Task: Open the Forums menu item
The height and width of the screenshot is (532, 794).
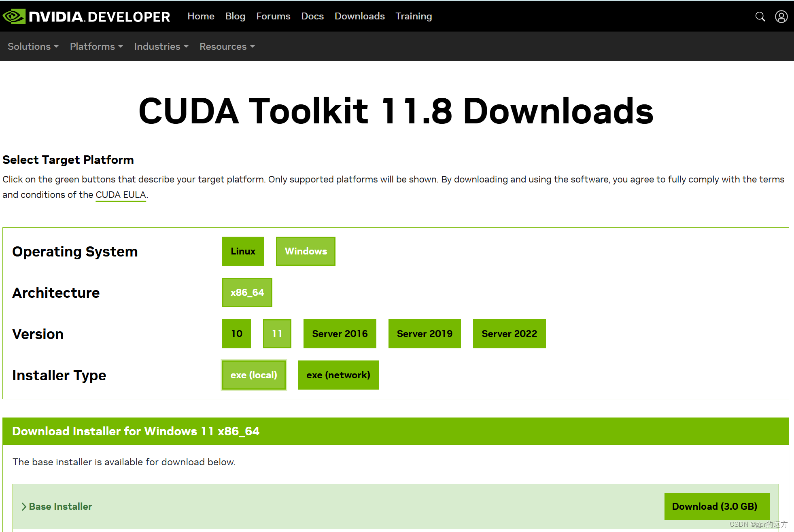Action: point(273,16)
